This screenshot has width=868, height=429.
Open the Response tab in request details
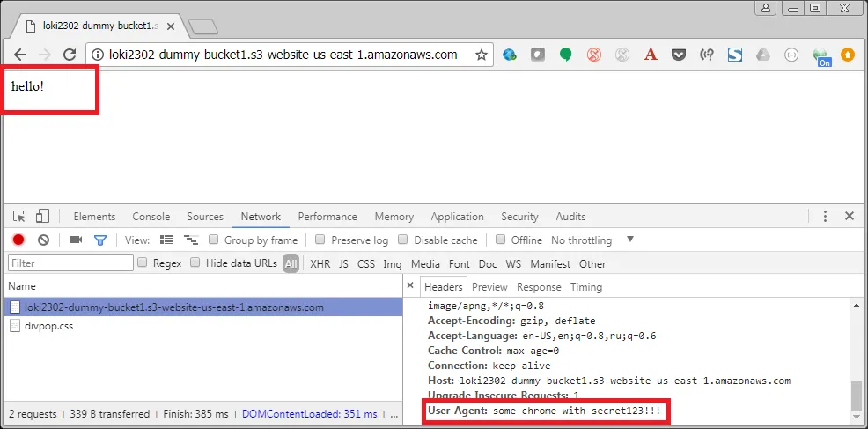pyautogui.click(x=539, y=286)
